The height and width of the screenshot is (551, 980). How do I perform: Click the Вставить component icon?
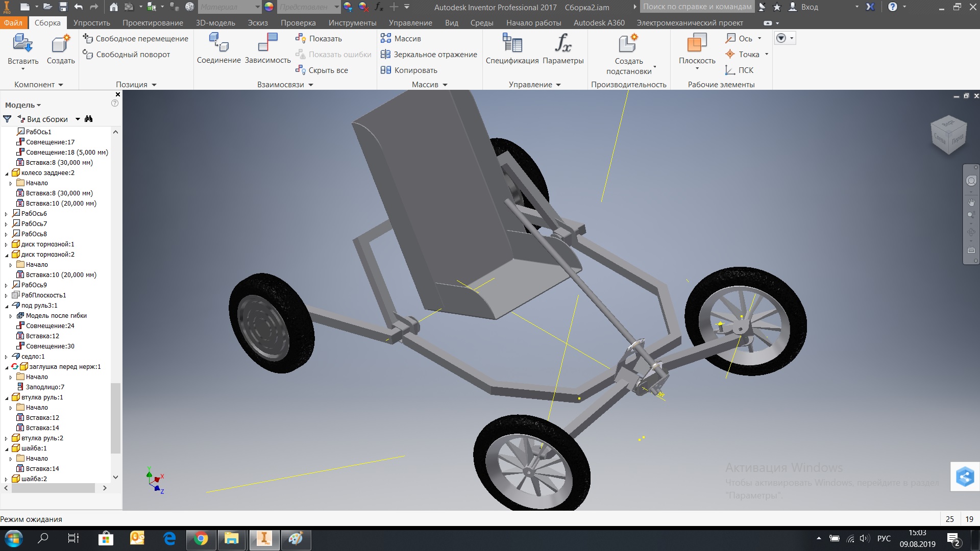(22, 43)
